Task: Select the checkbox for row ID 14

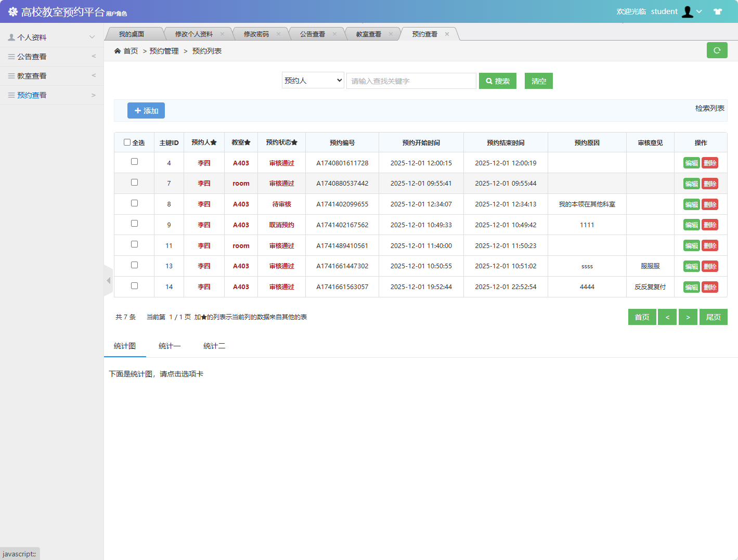Action: point(134,286)
